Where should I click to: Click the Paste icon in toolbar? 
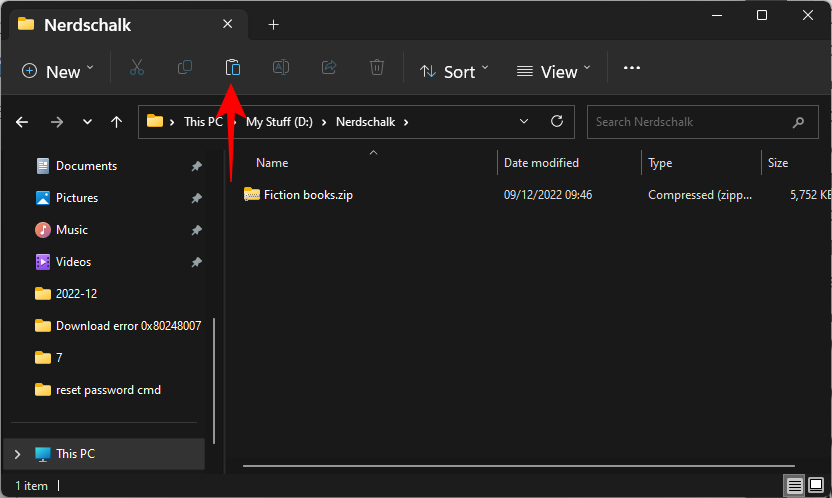[232, 68]
